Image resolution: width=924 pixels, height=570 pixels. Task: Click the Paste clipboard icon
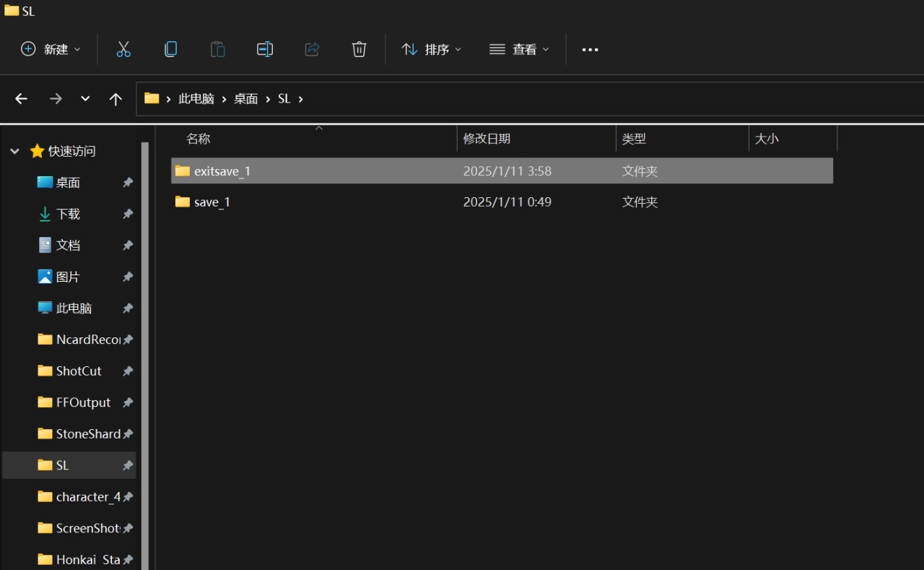coord(217,49)
